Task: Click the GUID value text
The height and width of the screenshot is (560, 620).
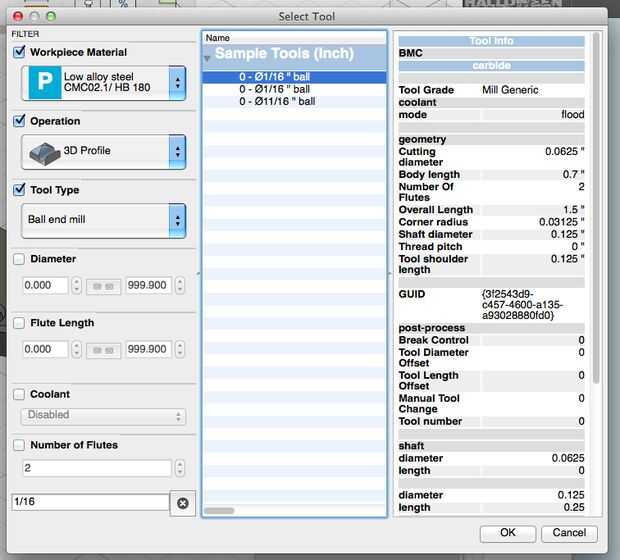Action: pos(522,305)
